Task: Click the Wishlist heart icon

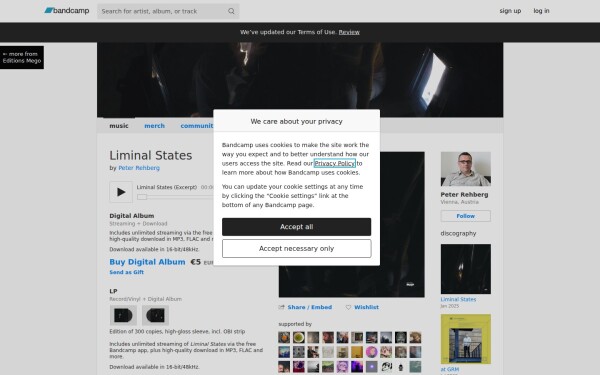Action: [348, 307]
